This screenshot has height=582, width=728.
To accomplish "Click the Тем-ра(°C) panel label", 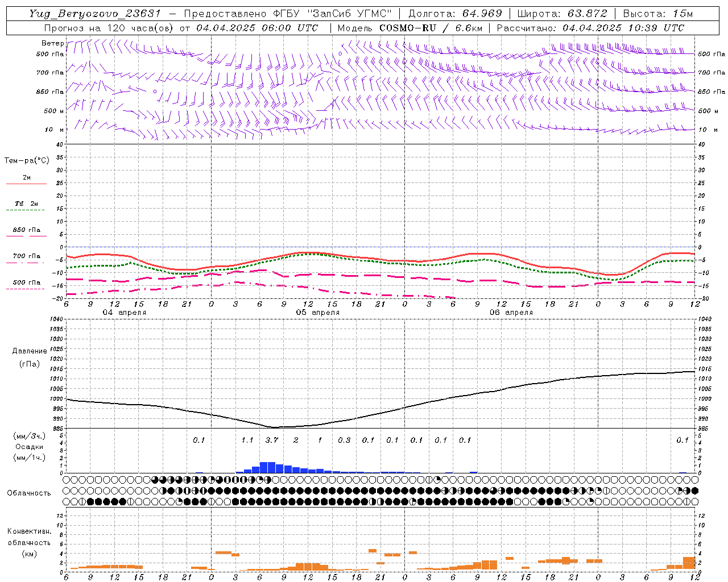I will pos(27,161).
